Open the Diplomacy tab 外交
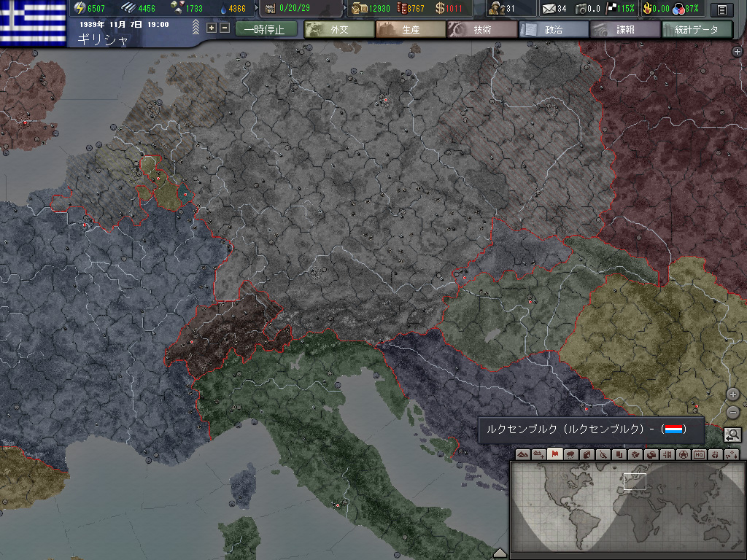The image size is (747, 560). (339, 29)
